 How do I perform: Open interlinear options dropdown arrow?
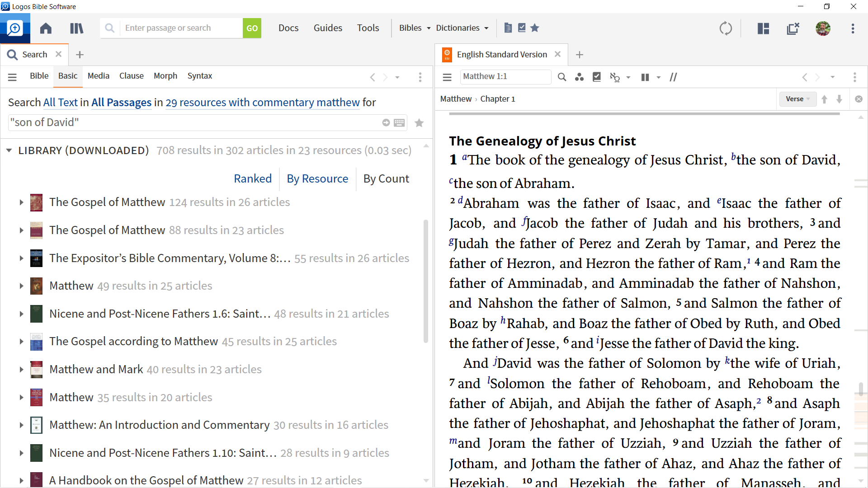628,78
